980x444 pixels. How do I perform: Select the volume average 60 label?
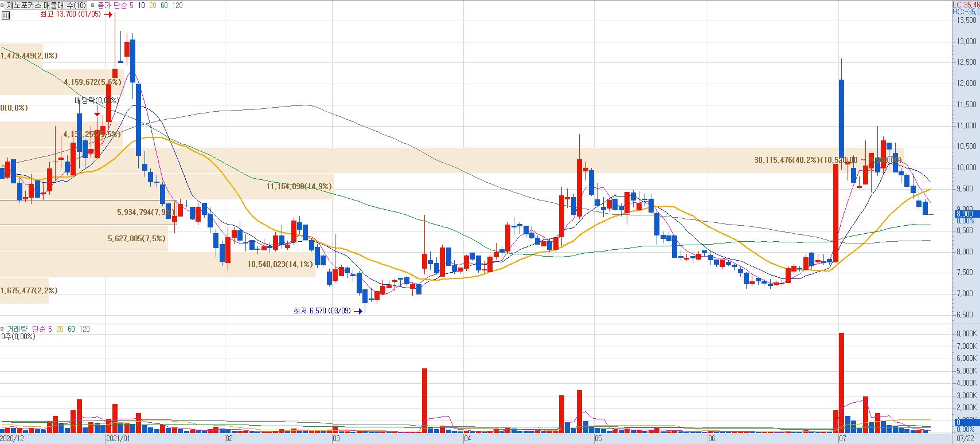[x=71, y=329]
